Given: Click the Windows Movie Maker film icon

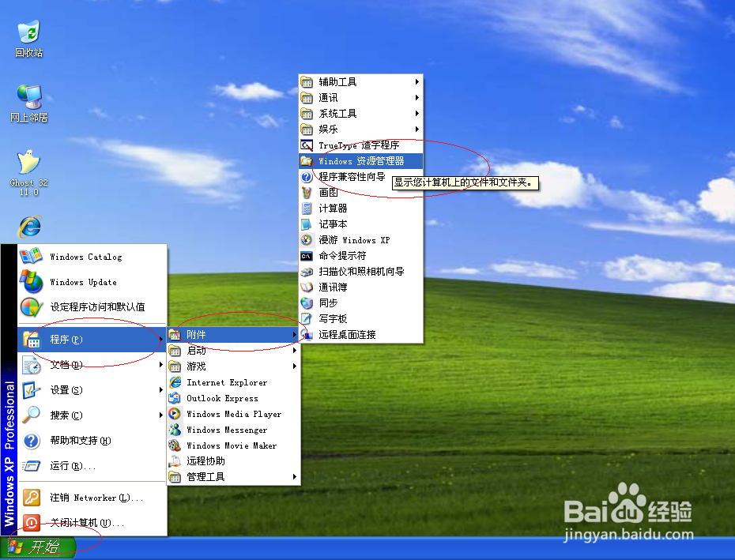Looking at the screenshot, I should click(x=175, y=445).
